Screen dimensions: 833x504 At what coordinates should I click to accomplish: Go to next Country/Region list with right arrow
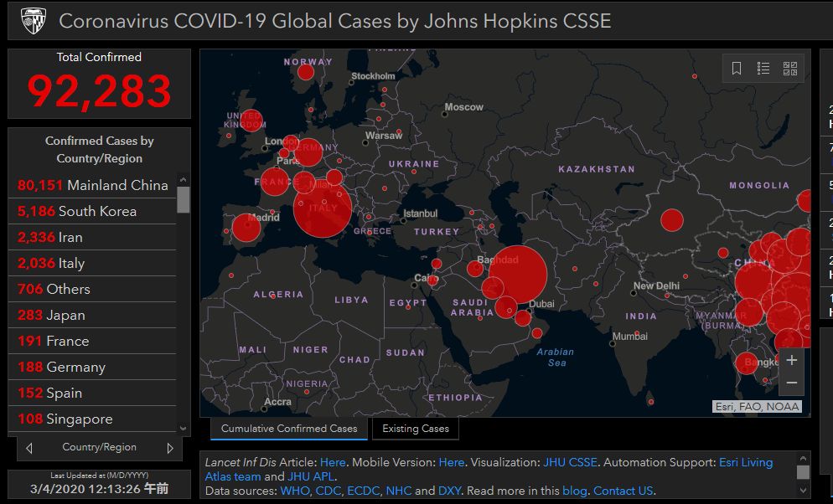tap(170, 448)
